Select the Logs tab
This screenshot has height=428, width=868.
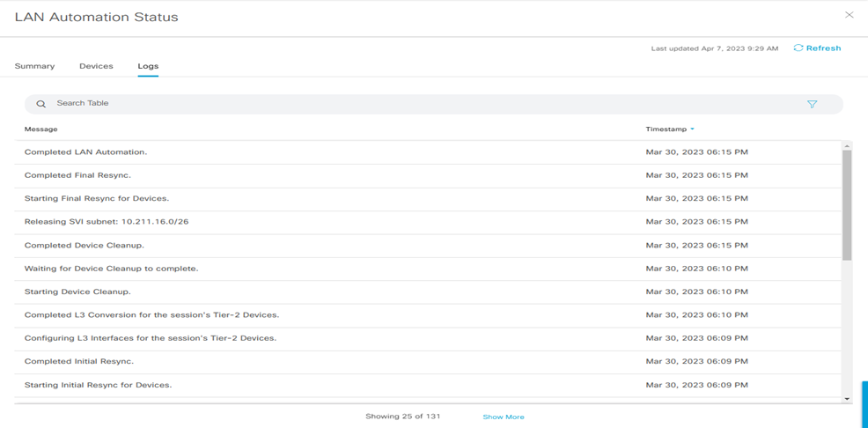tap(148, 66)
